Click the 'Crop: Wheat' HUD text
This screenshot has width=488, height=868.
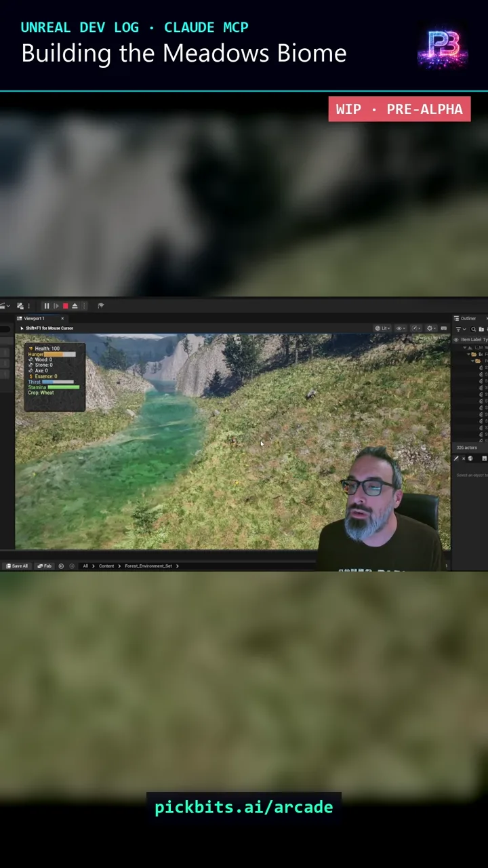41,393
